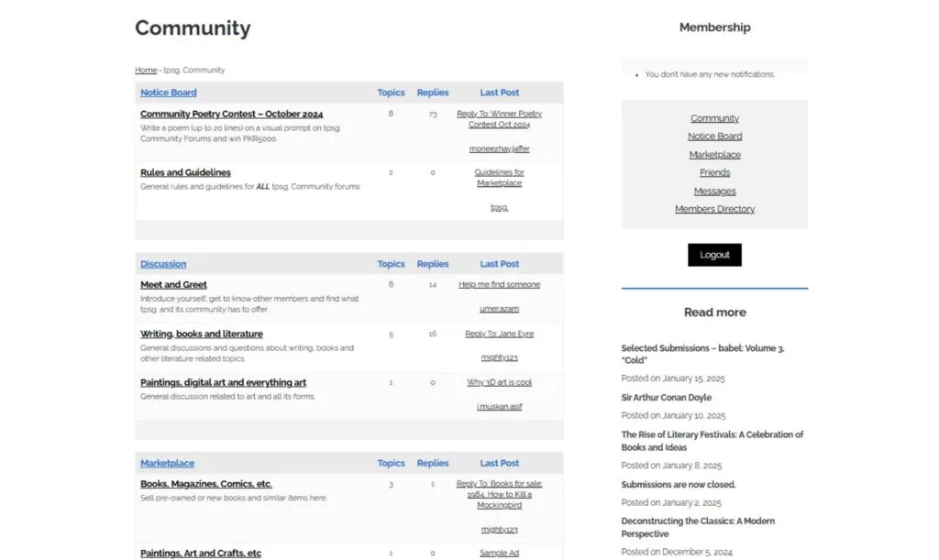
Task: Open 'Help me find someone' last post
Action: (x=499, y=285)
